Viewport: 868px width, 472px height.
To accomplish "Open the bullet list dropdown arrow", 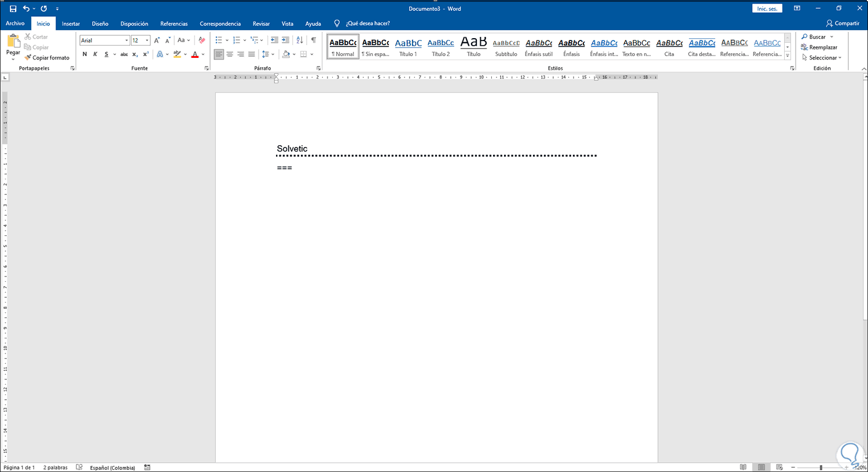I will click(226, 40).
